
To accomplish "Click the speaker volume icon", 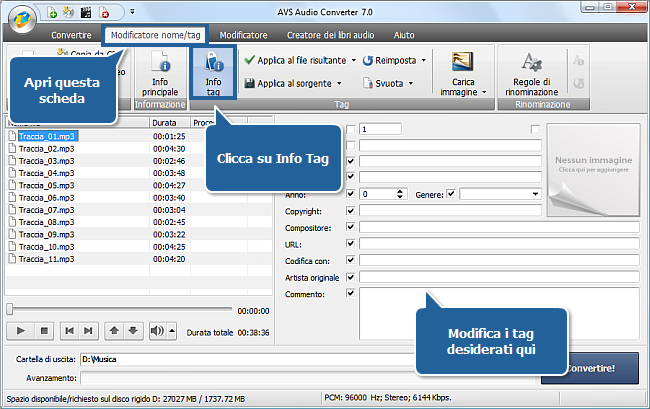I will pyautogui.click(x=156, y=329).
